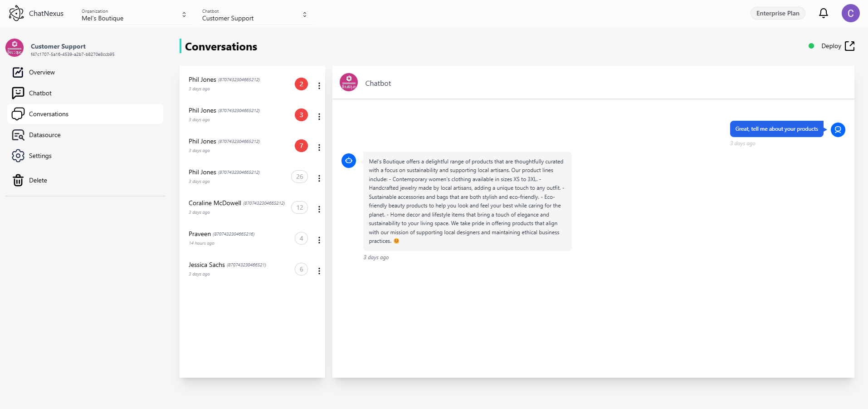This screenshot has height=409, width=868.
Task: Open the Datasource section
Action: (85, 135)
